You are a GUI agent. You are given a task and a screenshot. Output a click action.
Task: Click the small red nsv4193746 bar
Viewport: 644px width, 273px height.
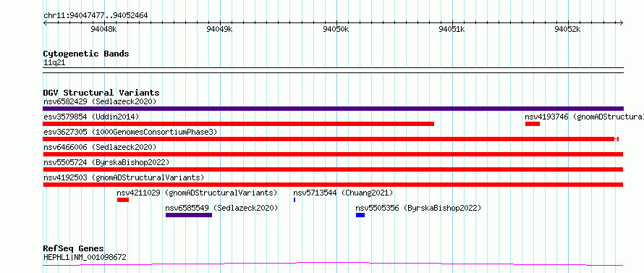tap(533, 124)
